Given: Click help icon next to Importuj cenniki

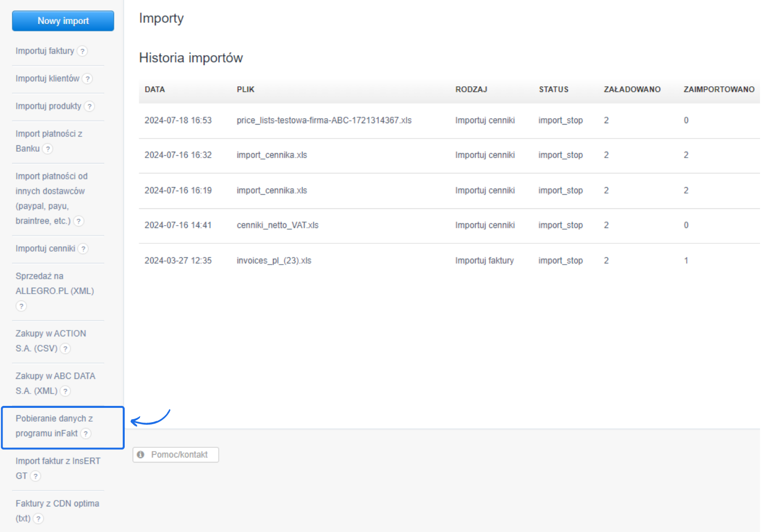Looking at the screenshot, I should pos(84,249).
